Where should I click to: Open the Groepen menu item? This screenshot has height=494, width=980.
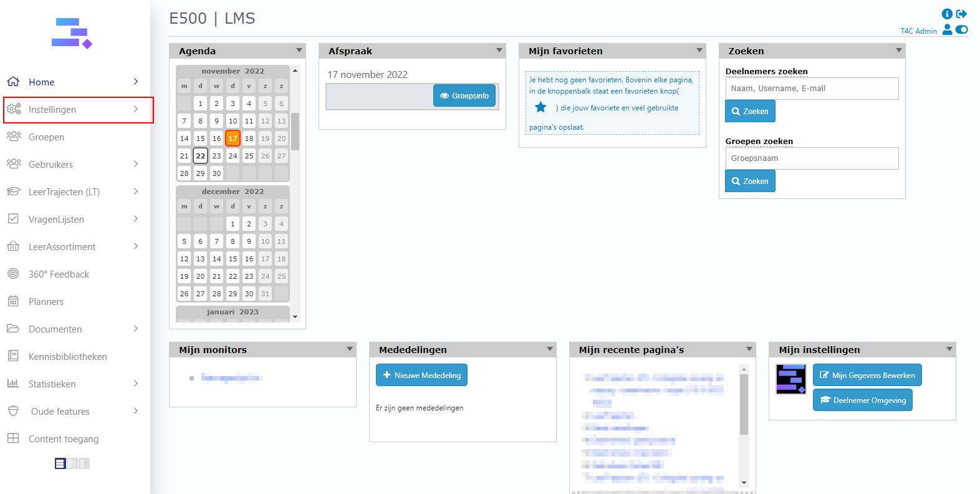click(x=46, y=137)
